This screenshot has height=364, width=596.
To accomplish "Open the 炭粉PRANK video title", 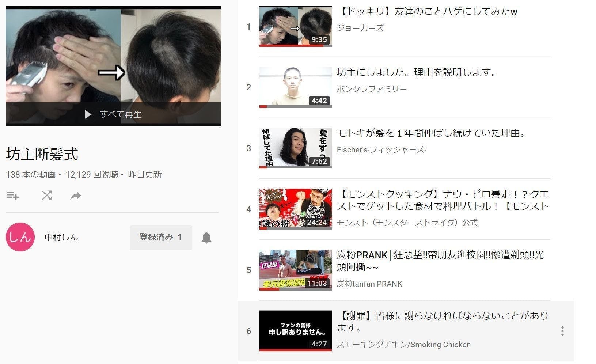I will (440, 261).
